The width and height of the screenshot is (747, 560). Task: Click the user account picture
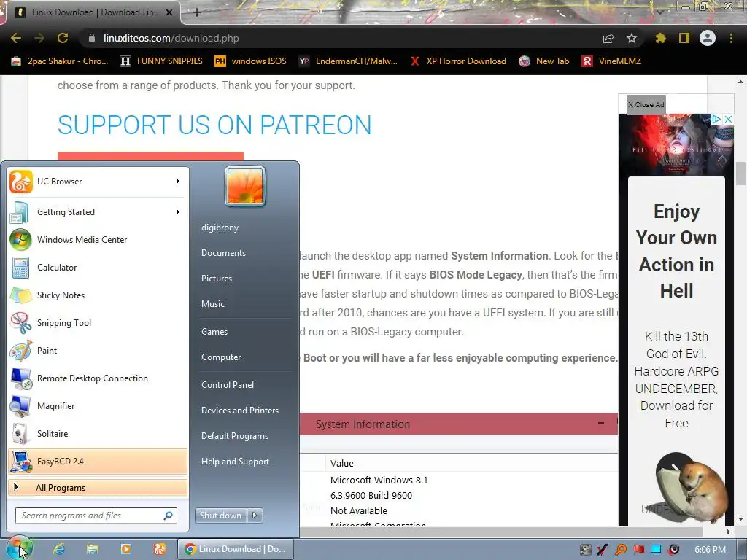pyautogui.click(x=245, y=186)
